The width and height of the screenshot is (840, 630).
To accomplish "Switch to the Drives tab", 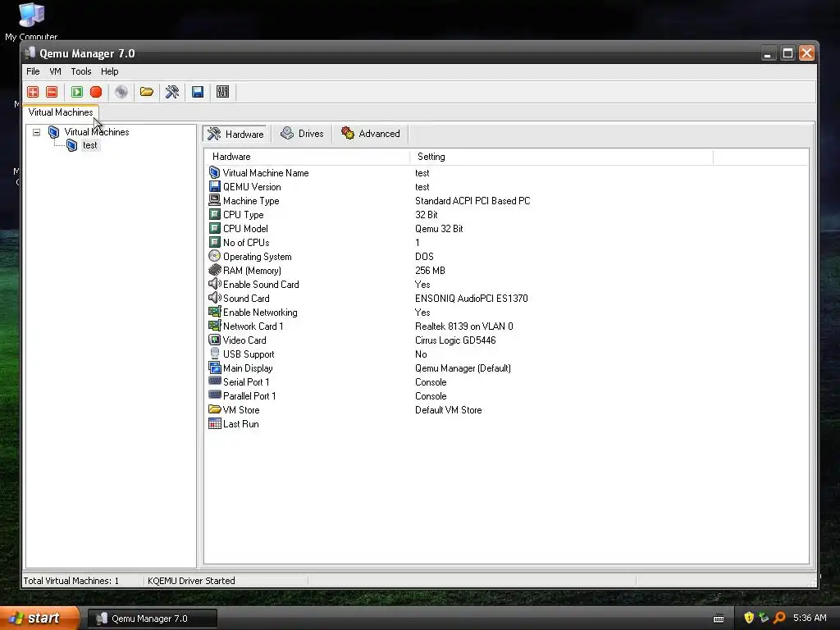I will [x=302, y=134].
